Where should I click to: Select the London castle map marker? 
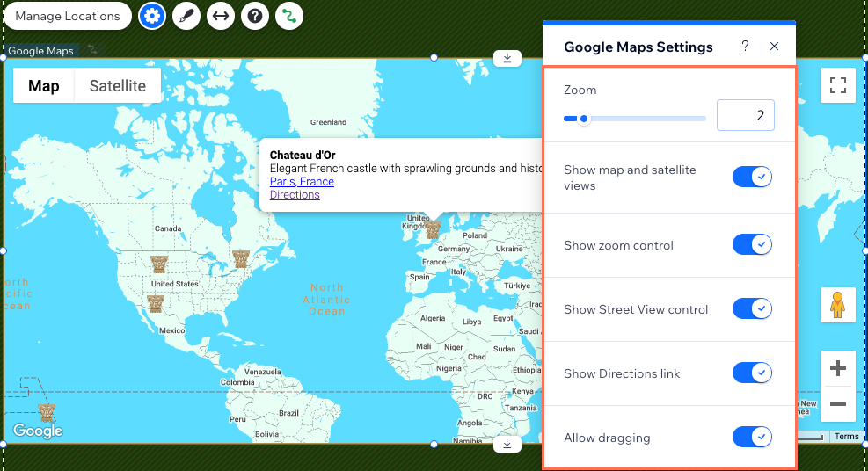(x=433, y=229)
